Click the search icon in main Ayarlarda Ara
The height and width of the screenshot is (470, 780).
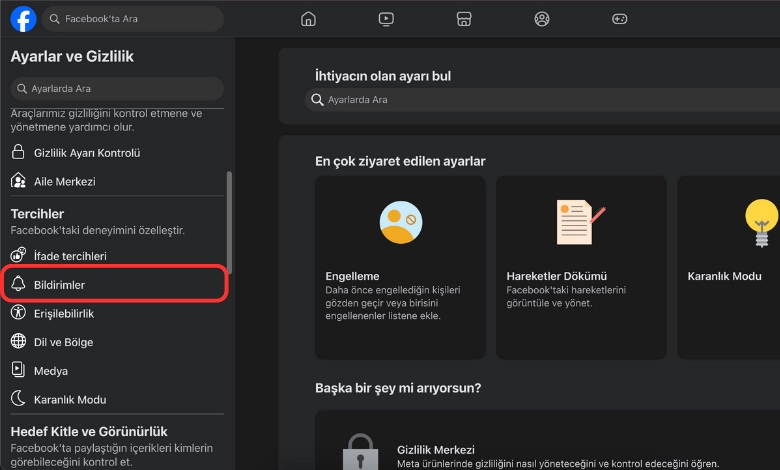317,99
